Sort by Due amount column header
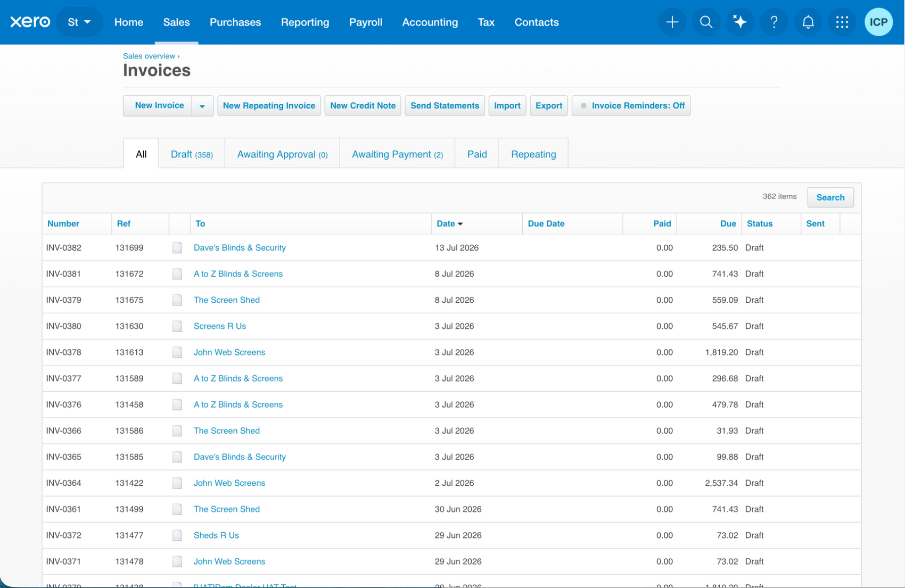The height and width of the screenshot is (588, 905). (728, 223)
